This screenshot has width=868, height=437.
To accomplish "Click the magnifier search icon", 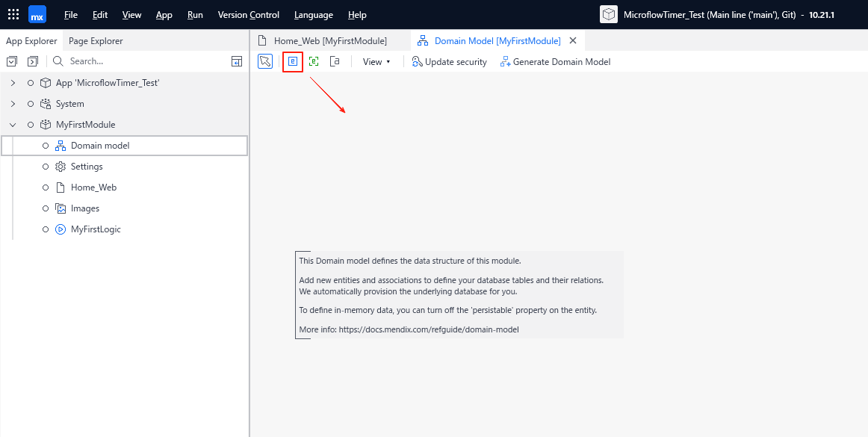I will pyautogui.click(x=58, y=61).
